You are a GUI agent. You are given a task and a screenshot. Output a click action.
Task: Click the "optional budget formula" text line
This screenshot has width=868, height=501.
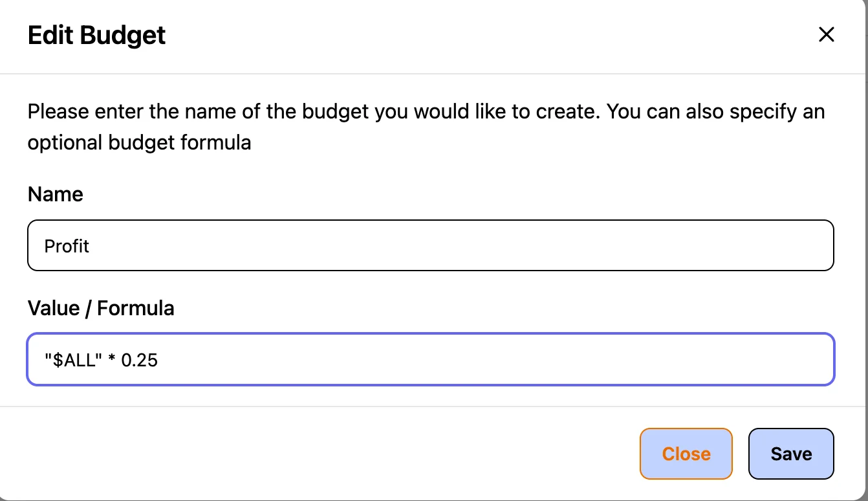click(139, 142)
